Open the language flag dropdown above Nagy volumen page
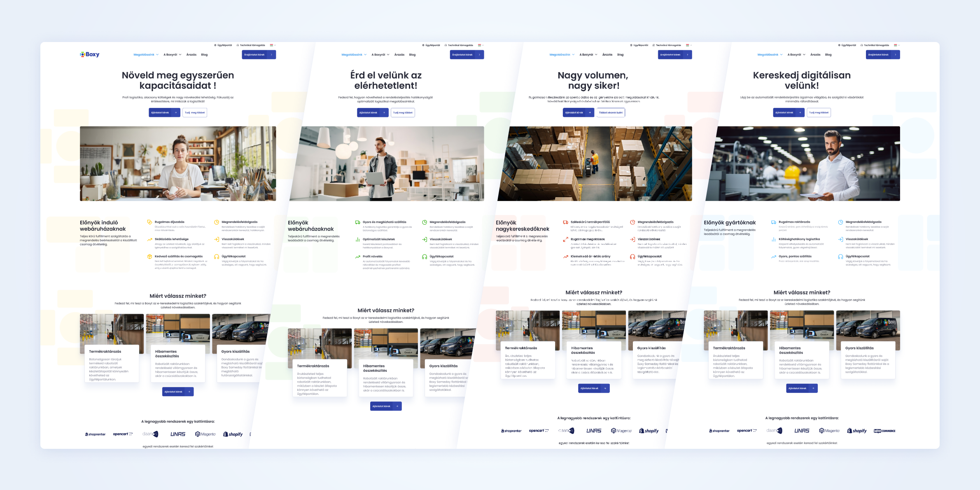Image resolution: width=980 pixels, height=490 pixels. [689, 45]
